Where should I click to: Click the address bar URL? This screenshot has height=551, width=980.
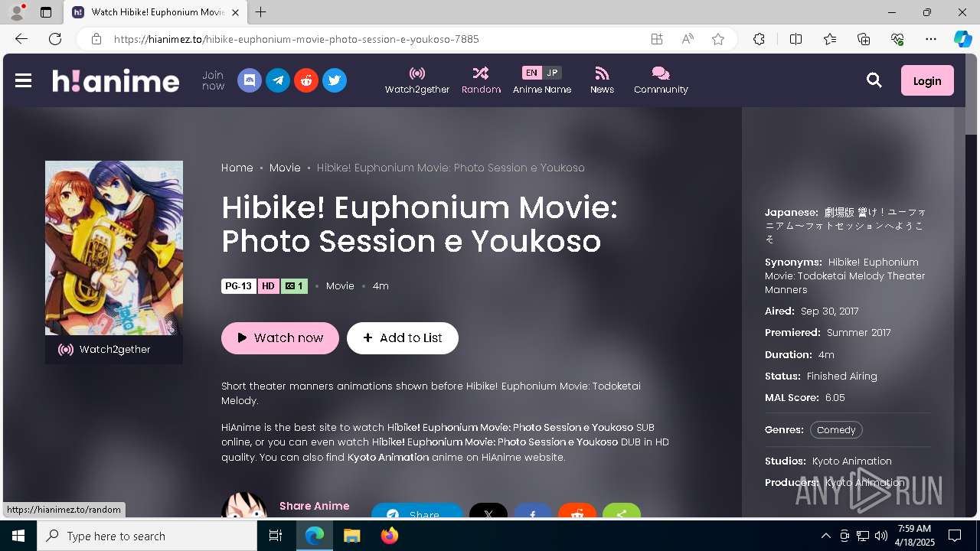coord(296,39)
